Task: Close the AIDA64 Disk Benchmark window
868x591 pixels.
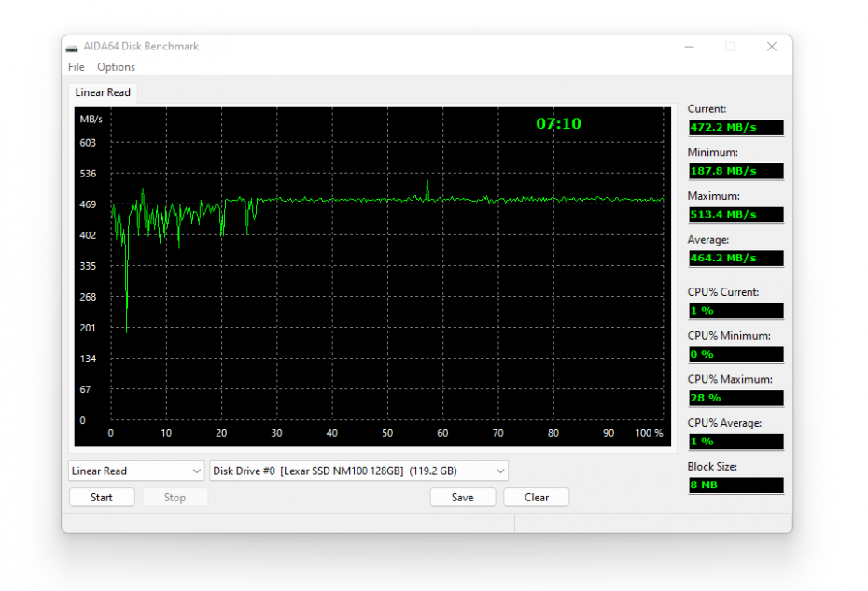Action: tap(772, 47)
